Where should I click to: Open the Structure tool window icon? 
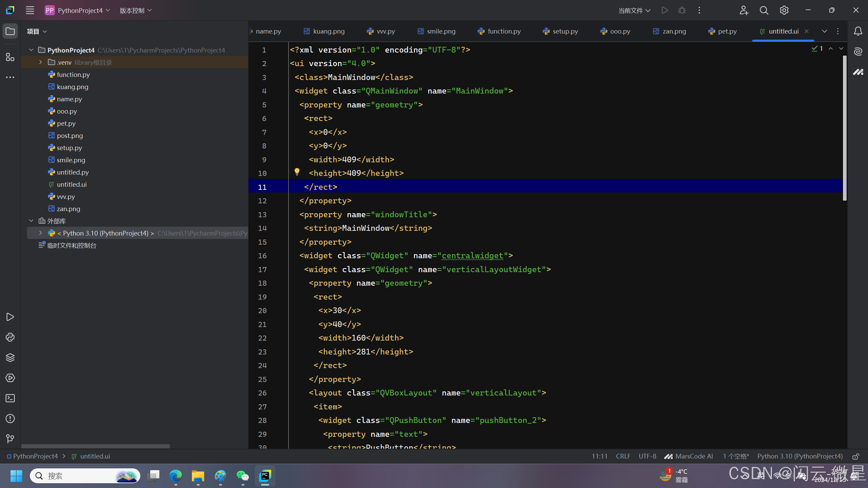[10, 57]
